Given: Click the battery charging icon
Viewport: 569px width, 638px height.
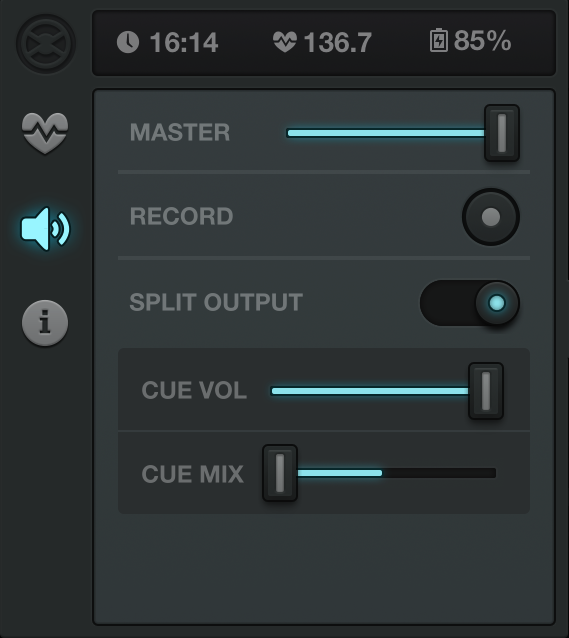Looking at the screenshot, I should [439, 40].
